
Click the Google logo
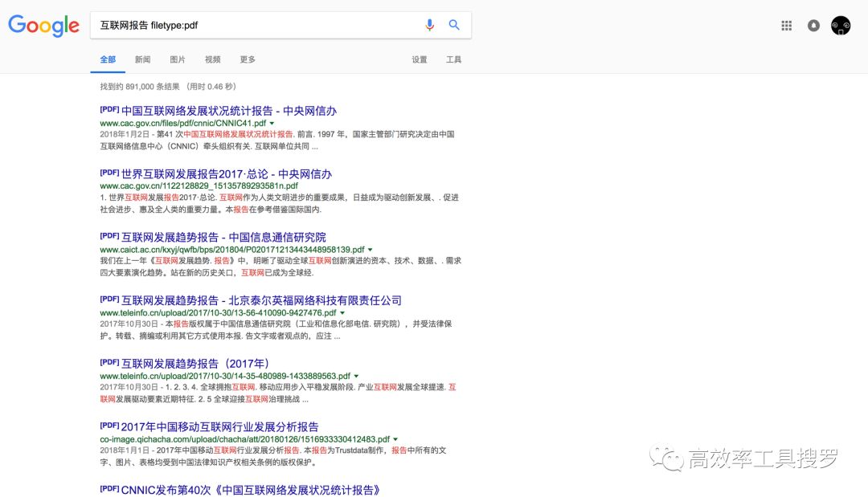click(x=43, y=26)
